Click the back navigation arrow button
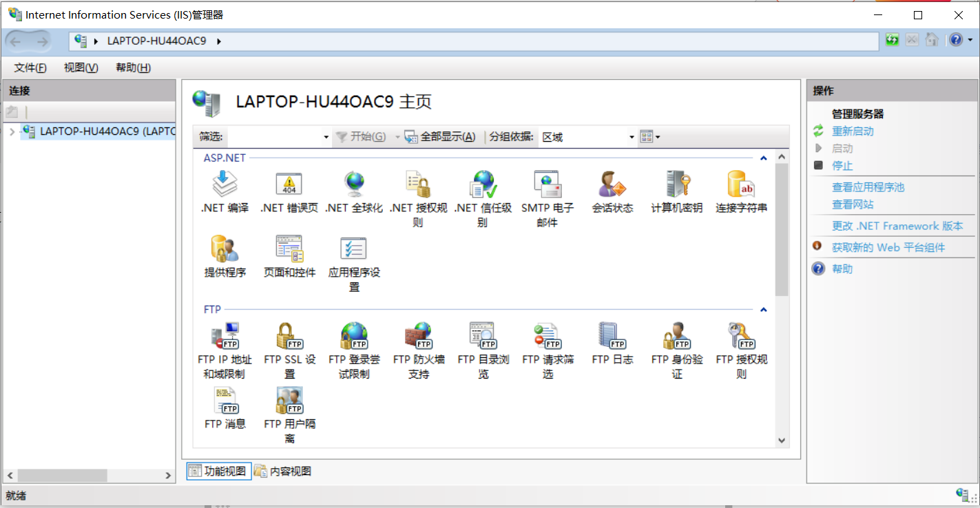The width and height of the screenshot is (980, 508). tap(15, 41)
